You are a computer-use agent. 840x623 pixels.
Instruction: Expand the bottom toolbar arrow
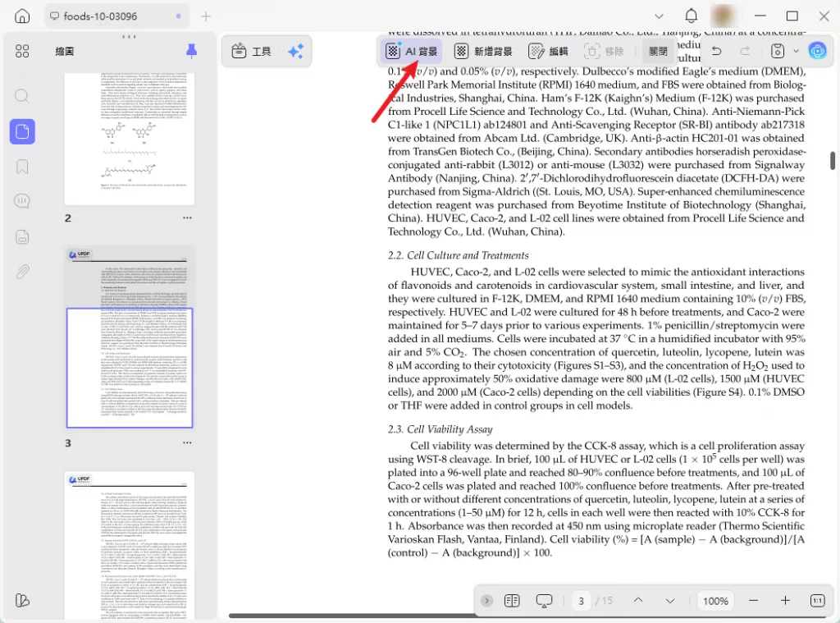[486, 601]
